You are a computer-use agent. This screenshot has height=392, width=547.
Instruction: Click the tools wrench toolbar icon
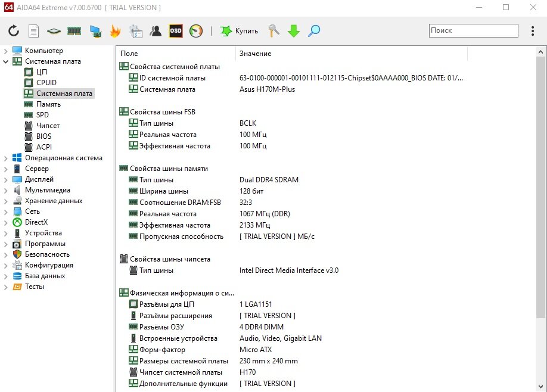[274, 31]
